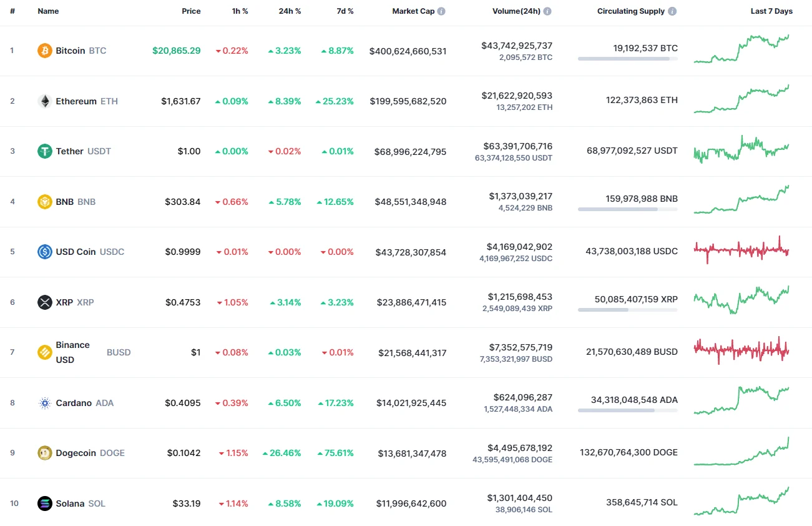The image size is (812, 526).
Task: Click the Tether USDT logo icon
Action: point(43,151)
